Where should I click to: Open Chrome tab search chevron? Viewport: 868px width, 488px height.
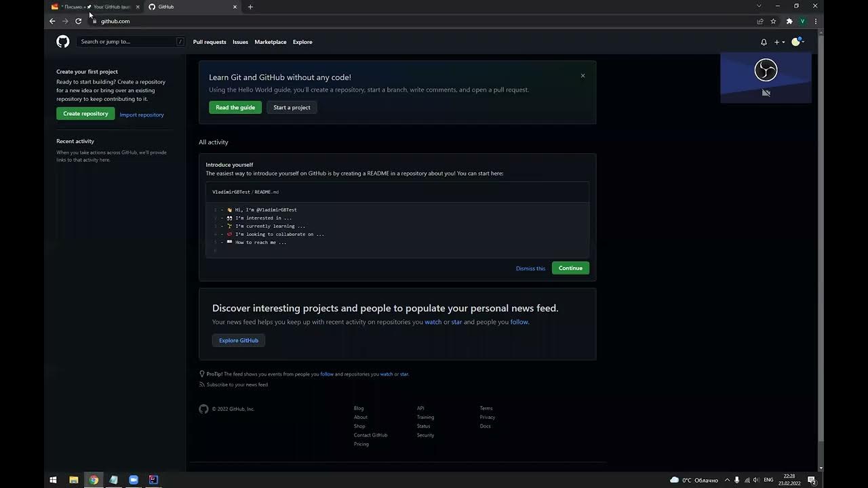759,6
